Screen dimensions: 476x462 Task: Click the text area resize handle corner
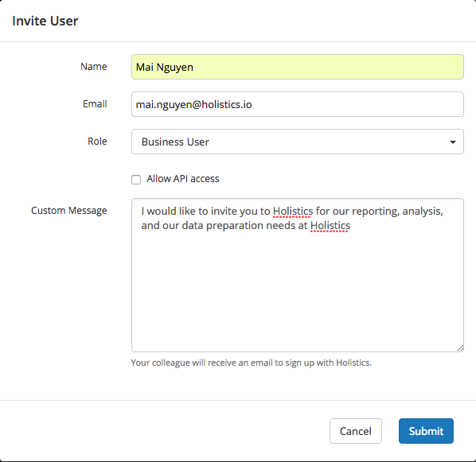[460, 348]
